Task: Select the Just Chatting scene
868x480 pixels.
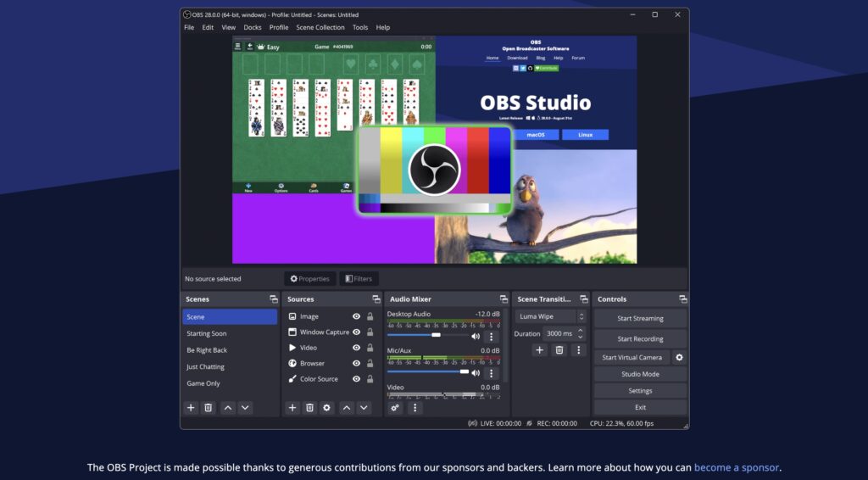Action: coord(205,367)
